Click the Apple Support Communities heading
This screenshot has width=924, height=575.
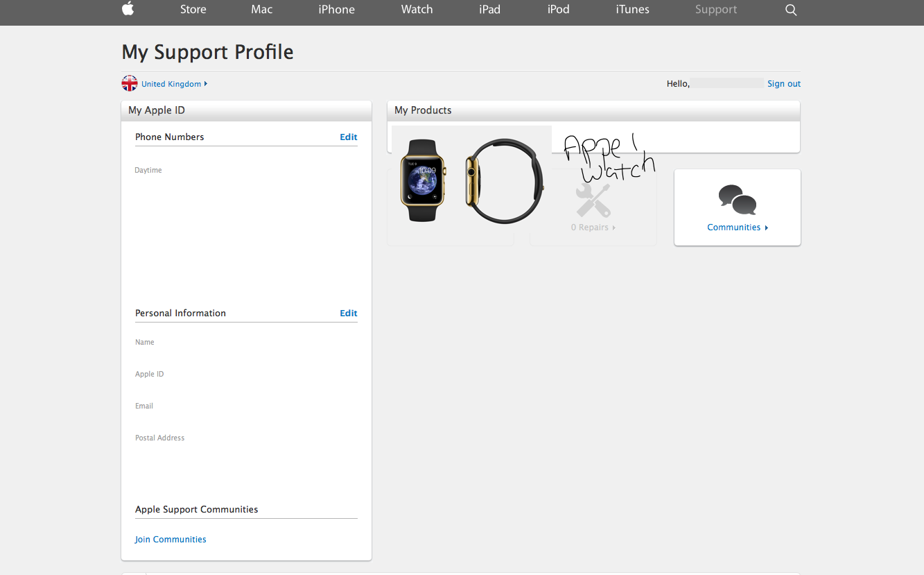point(197,509)
